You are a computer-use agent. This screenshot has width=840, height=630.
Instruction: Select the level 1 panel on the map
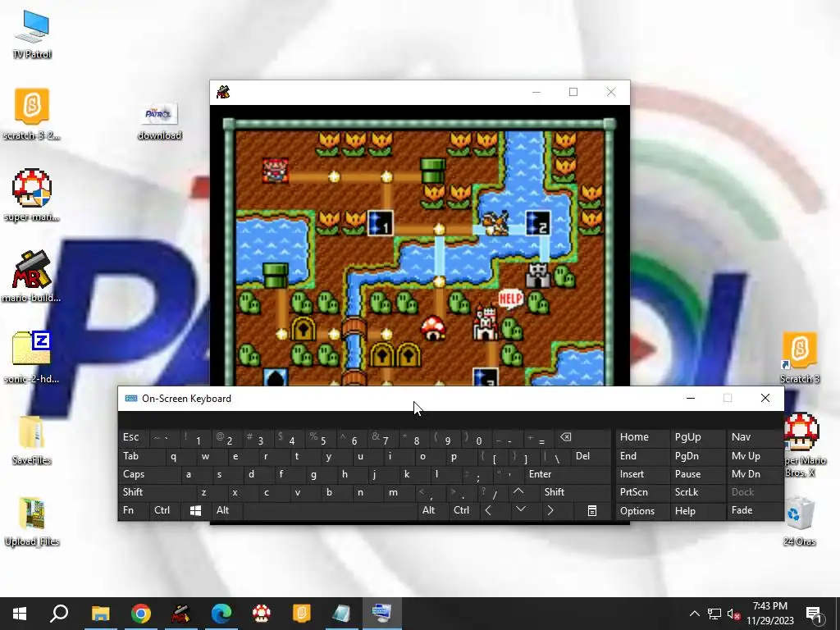point(381,223)
